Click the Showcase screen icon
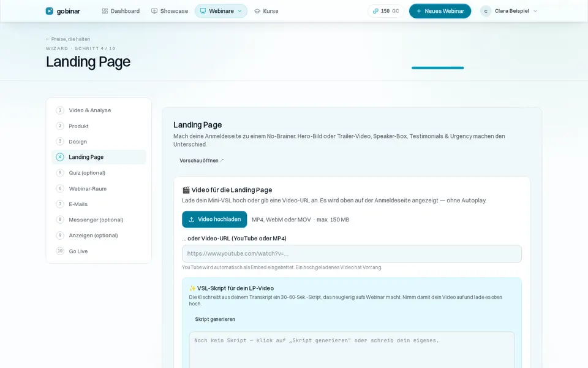 pos(154,11)
